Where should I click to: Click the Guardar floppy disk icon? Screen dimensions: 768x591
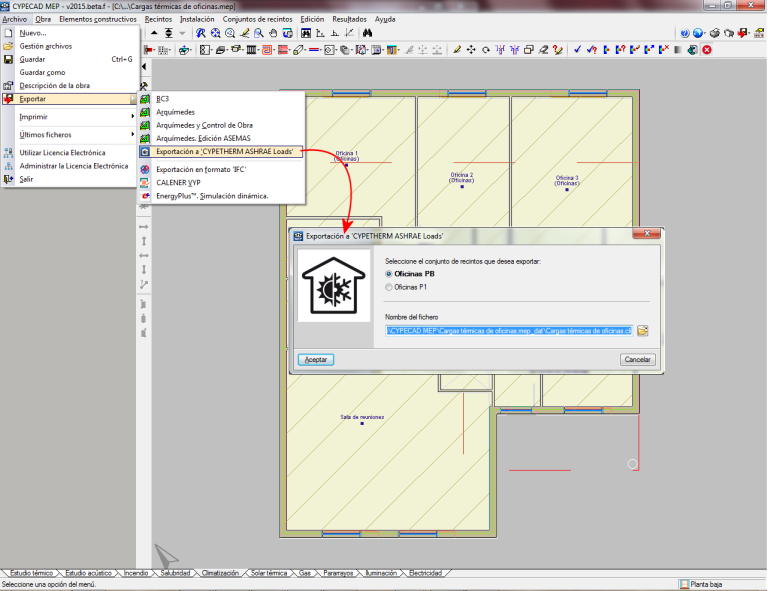tap(9, 59)
